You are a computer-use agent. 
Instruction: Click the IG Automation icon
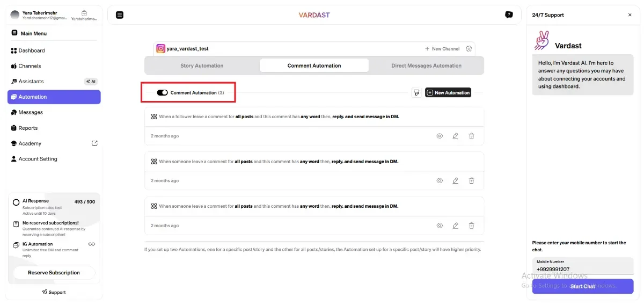pyautogui.click(x=16, y=245)
